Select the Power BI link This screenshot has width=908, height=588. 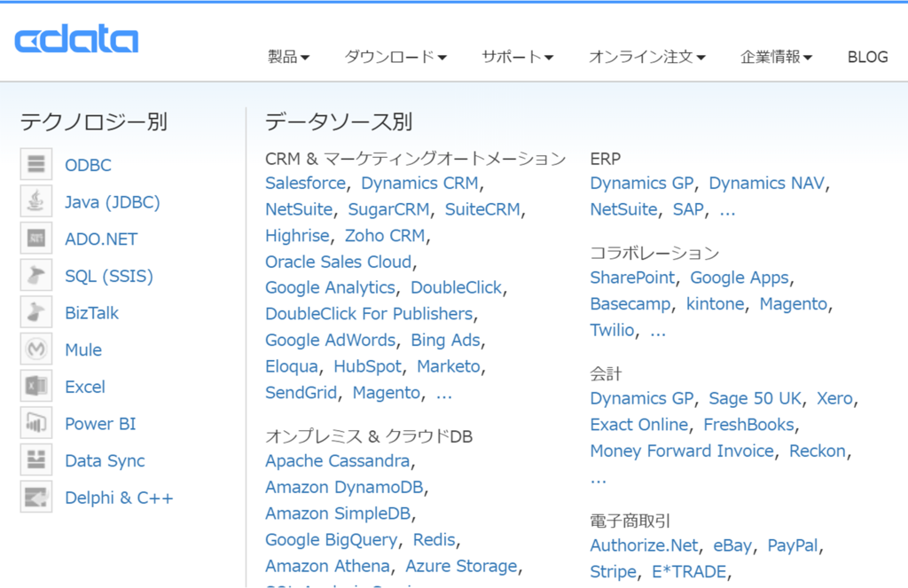(x=100, y=424)
